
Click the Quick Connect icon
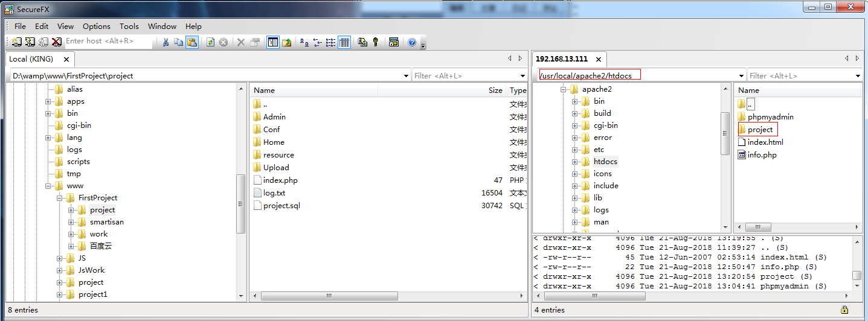tap(30, 42)
